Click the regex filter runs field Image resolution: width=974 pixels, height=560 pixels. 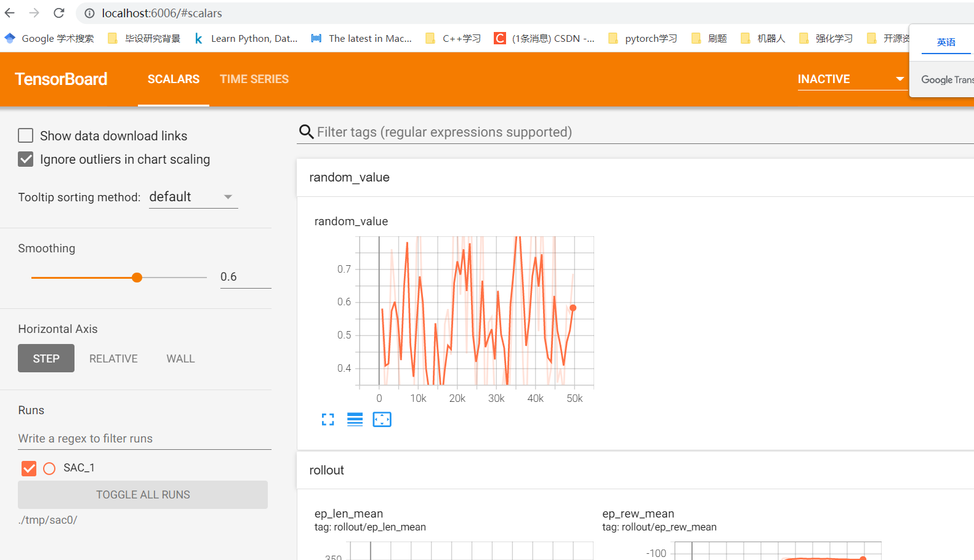pyautogui.click(x=145, y=439)
